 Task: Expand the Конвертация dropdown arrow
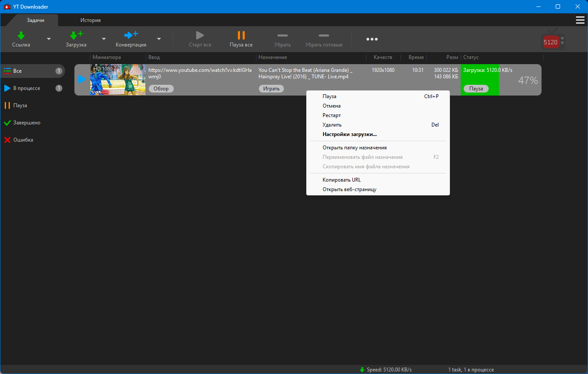[x=159, y=39]
